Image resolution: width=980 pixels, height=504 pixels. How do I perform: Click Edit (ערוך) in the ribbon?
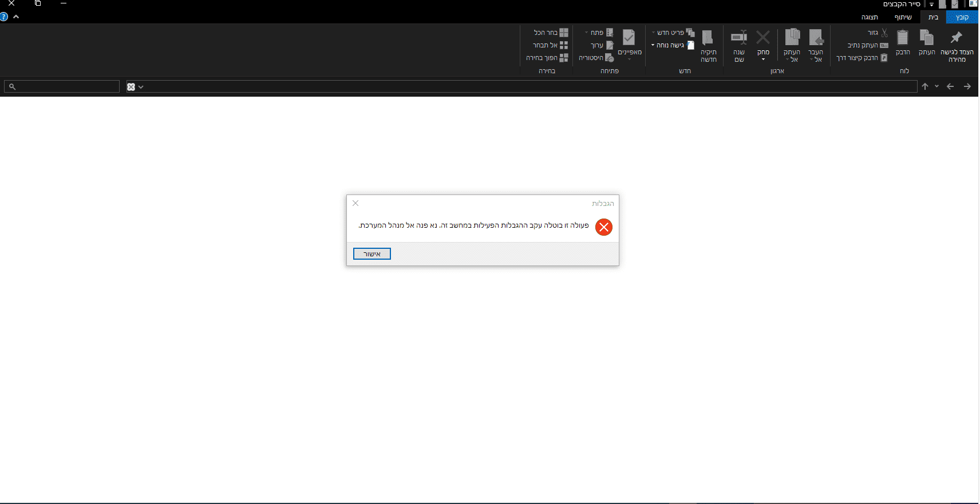pyautogui.click(x=602, y=45)
